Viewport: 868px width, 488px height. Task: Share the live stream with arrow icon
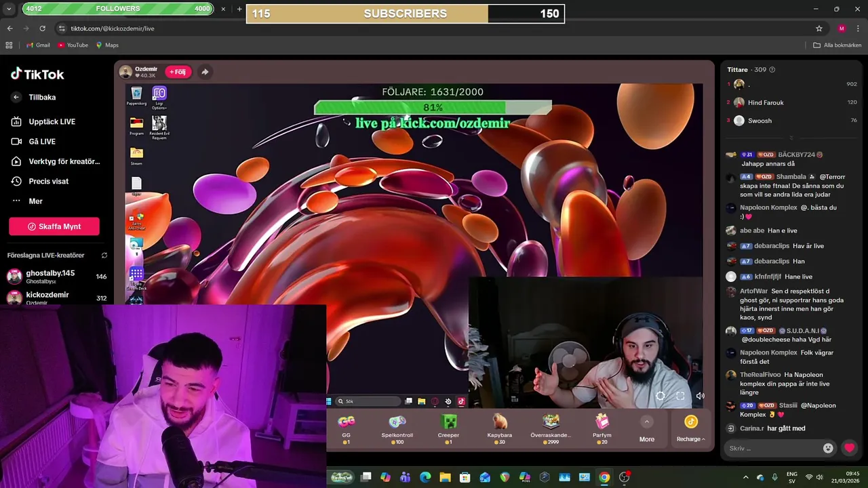tap(205, 71)
